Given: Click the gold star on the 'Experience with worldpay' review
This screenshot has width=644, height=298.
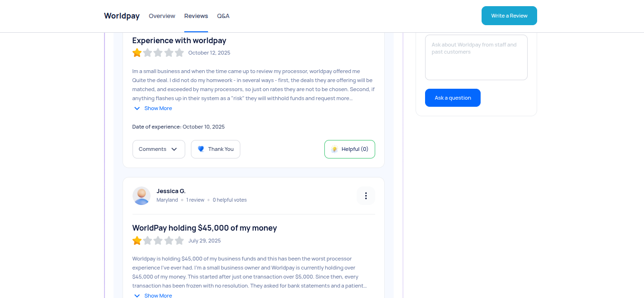Looking at the screenshot, I should coord(137,53).
